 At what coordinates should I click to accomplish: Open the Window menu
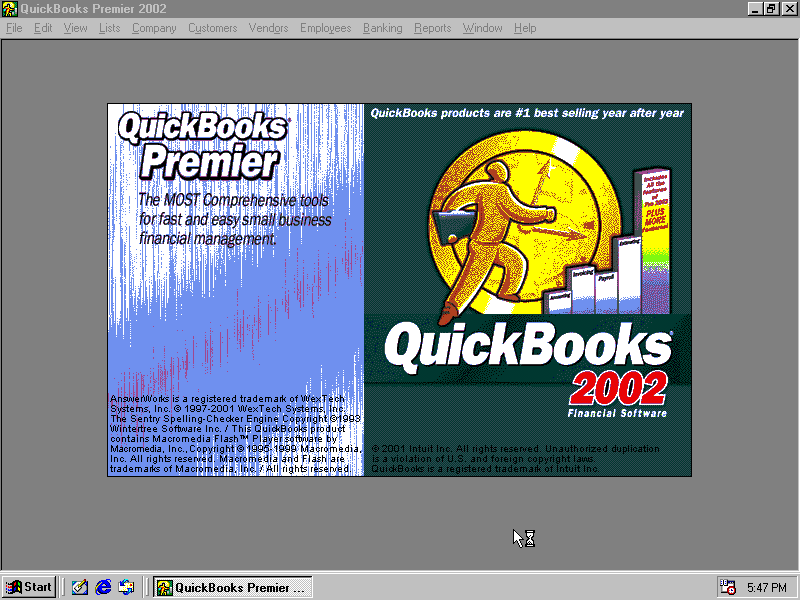point(483,28)
